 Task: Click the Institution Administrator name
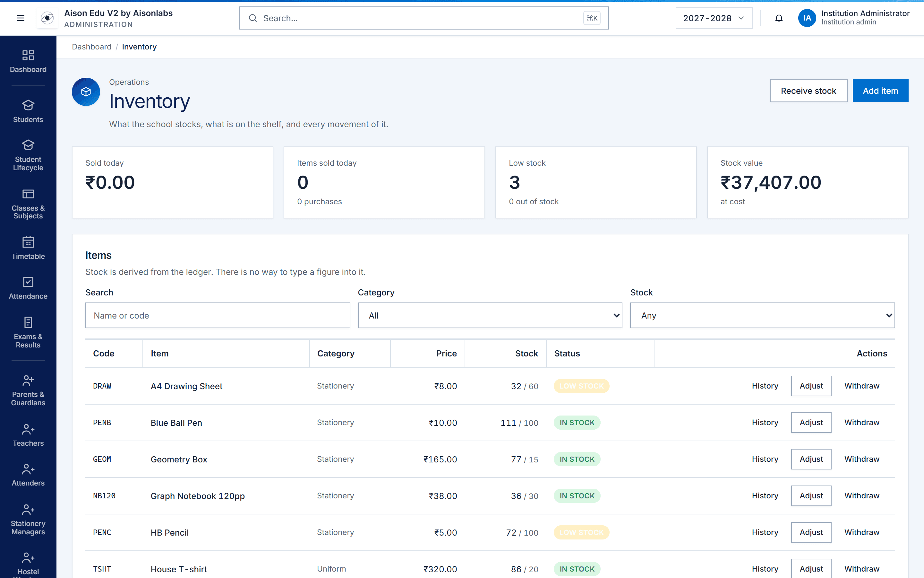point(865,13)
